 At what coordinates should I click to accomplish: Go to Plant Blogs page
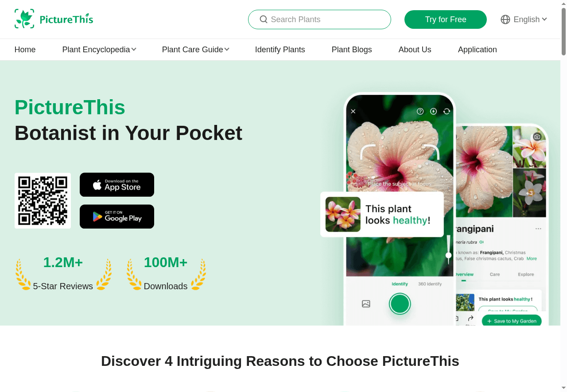click(x=352, y=50)
